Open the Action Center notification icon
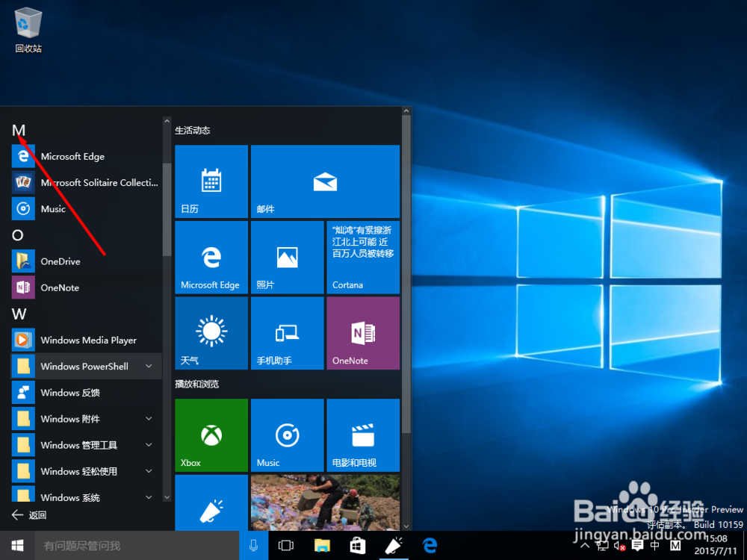 pos(637,546)
